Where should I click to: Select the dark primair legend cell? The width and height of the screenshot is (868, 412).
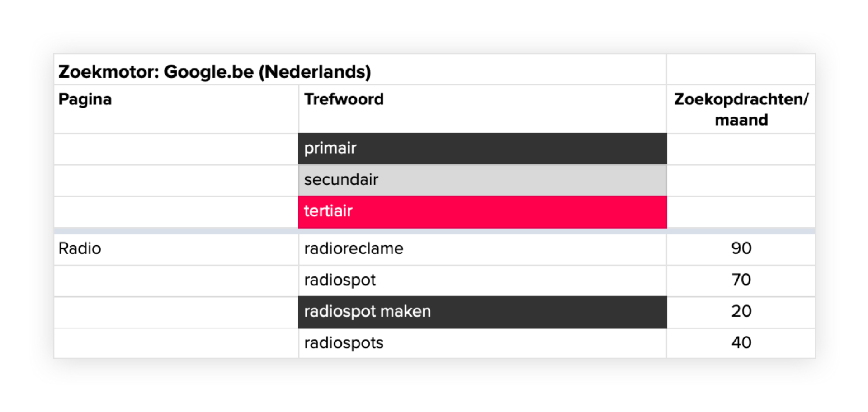coord(482,149)
